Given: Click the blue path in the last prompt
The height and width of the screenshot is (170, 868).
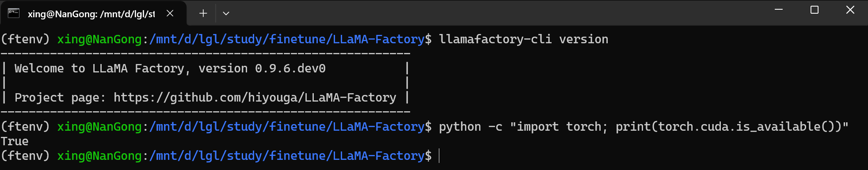Looking at the screenshot, I should (x=287, y=156).
